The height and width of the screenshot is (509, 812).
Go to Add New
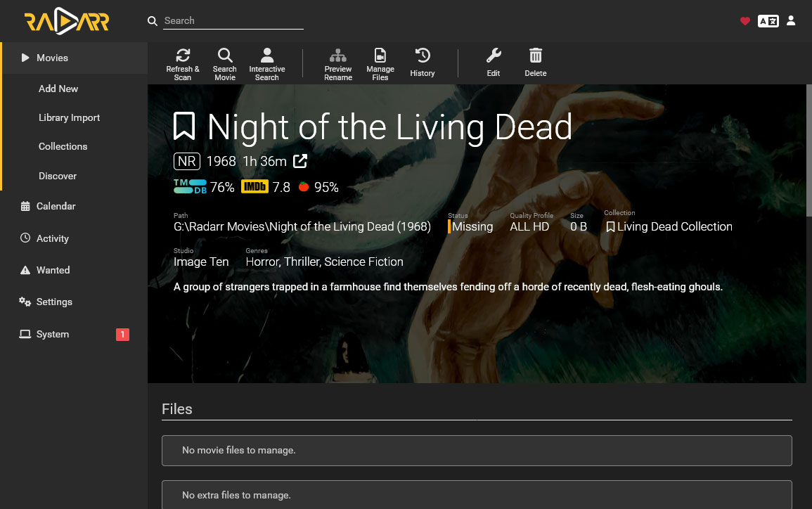(x=58, y=89)
